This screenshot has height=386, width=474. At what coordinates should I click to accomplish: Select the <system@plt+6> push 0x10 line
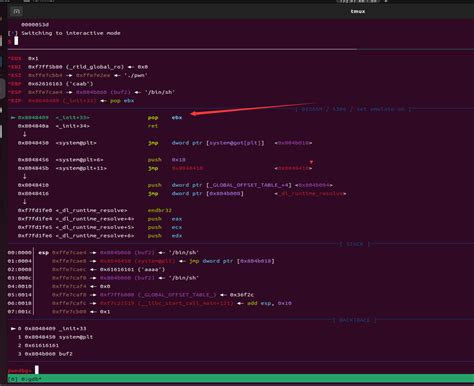(x=102, y=160)
